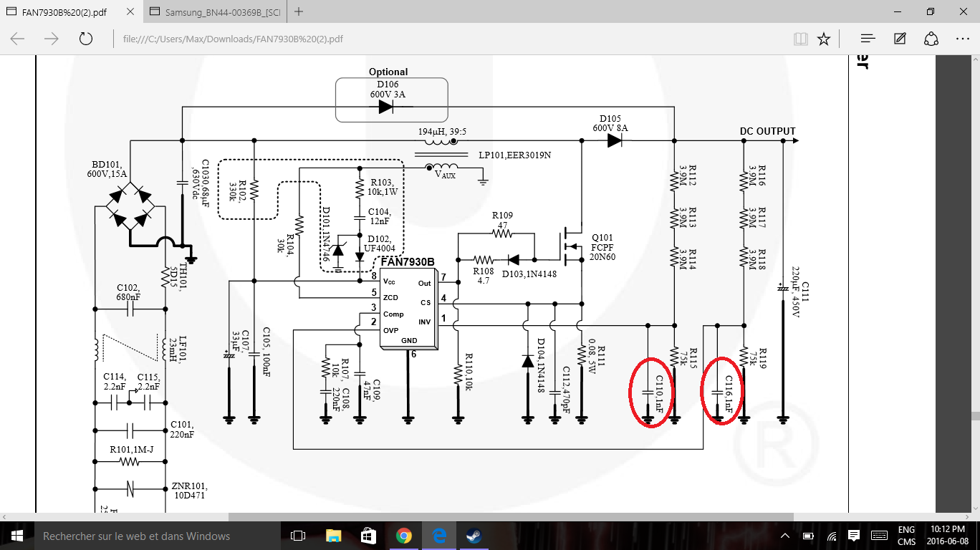980x550 pixels.
Task: Open File Explorer from the taskbar
Action: tap(333, 536)
